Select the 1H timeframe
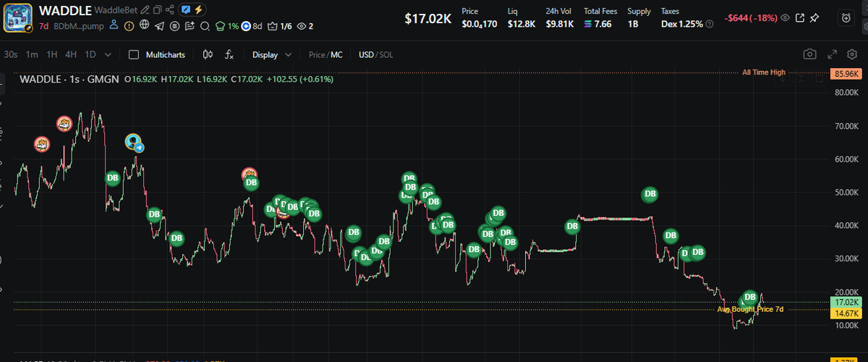This screenshot has height=362, width=868. tap(52, 54)
